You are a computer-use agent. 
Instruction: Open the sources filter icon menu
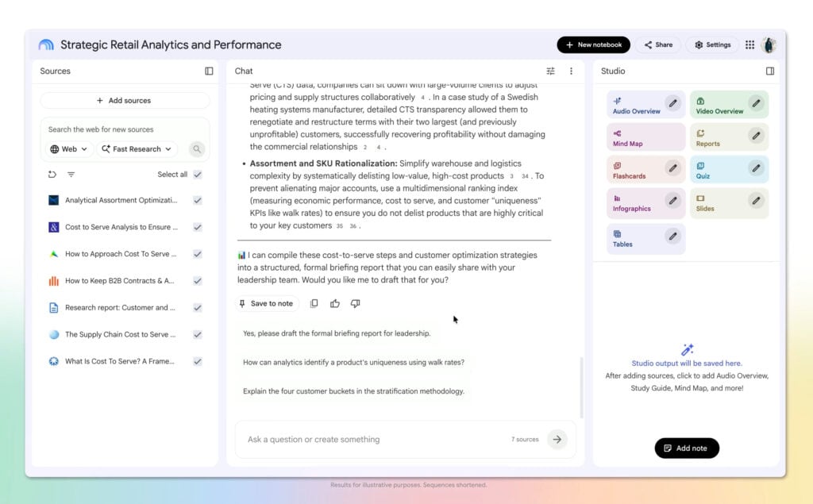(x=71, y=175)
